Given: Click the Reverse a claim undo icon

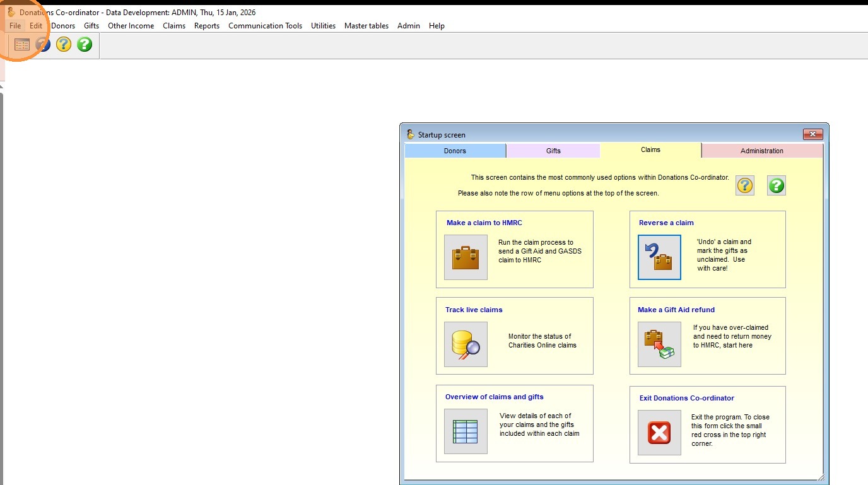Looking at the screenshot, I should point(659,257).
